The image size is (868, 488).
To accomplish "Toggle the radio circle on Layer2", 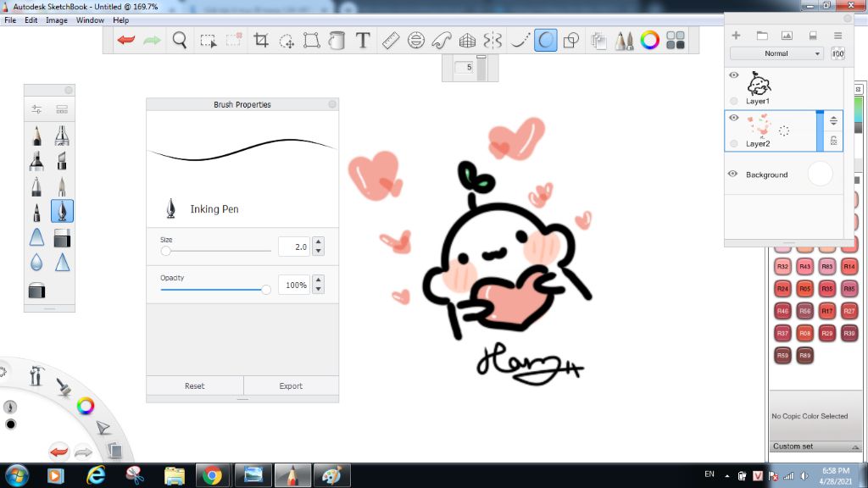I will click(x=733, y=144).
